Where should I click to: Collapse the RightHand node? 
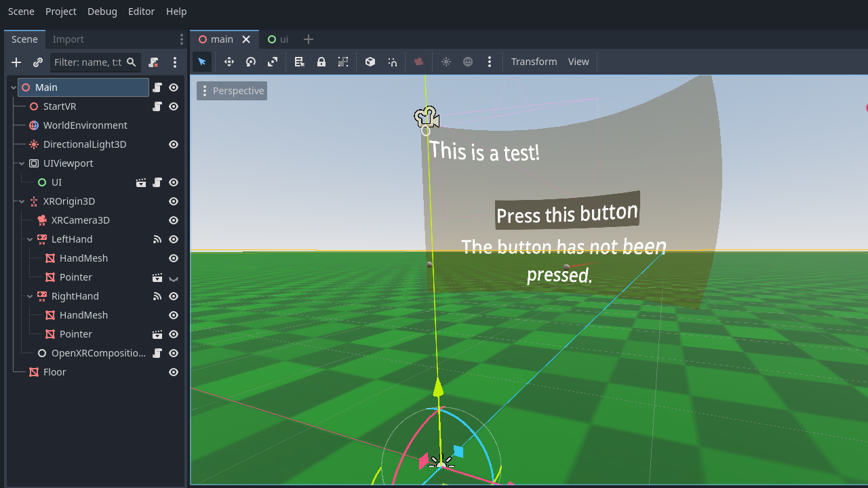tap(30, 296)
